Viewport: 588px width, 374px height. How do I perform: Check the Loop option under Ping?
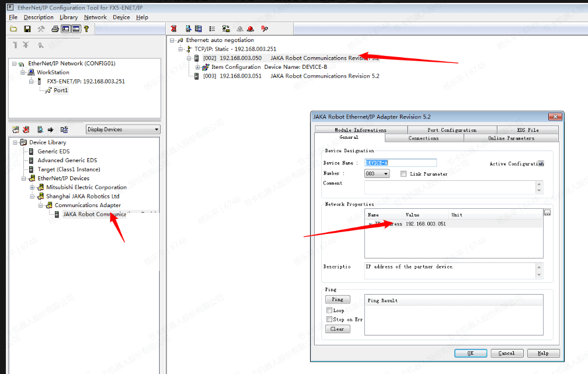[329, 310]
